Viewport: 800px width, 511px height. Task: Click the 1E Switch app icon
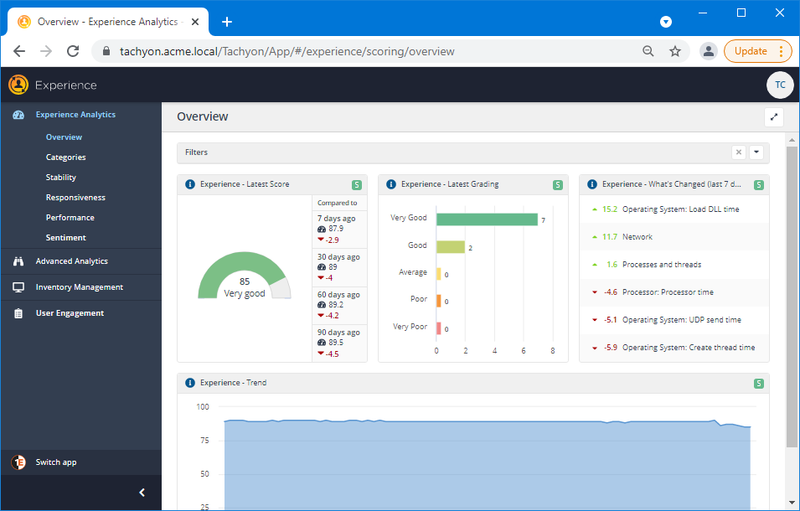18,462
